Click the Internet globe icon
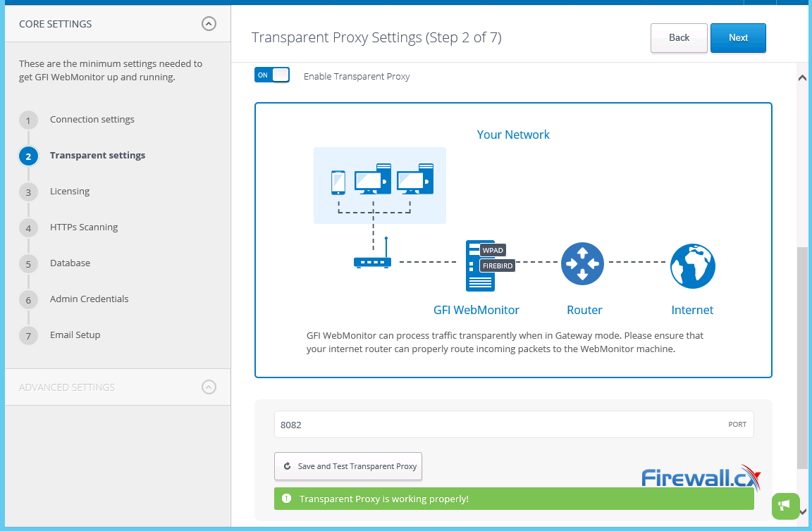 (693, 266)
